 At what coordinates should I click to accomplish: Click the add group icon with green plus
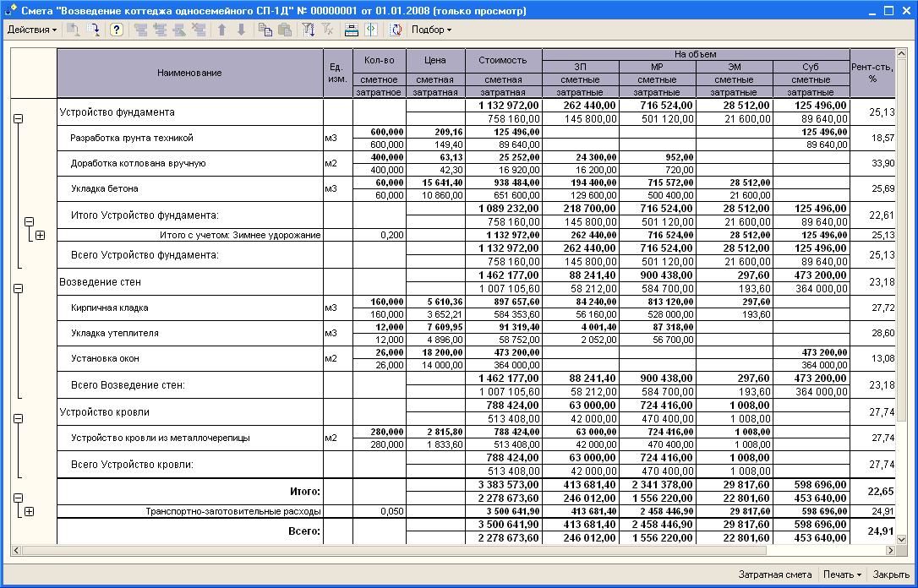click(x=160, y=30)
